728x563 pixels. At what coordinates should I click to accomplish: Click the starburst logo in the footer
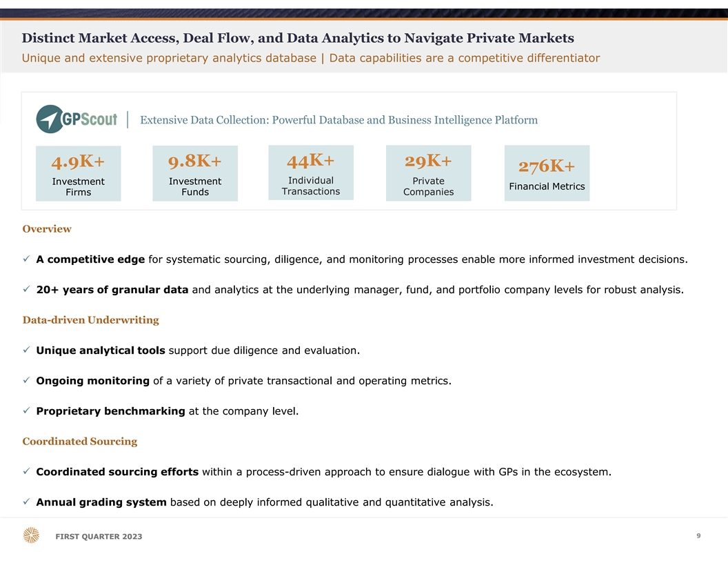31,535
